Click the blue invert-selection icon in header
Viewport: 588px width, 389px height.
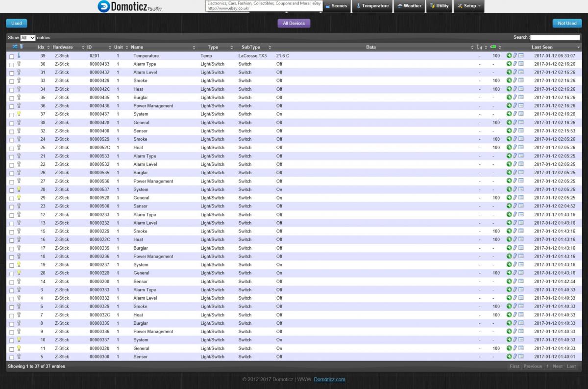[15, 47]
